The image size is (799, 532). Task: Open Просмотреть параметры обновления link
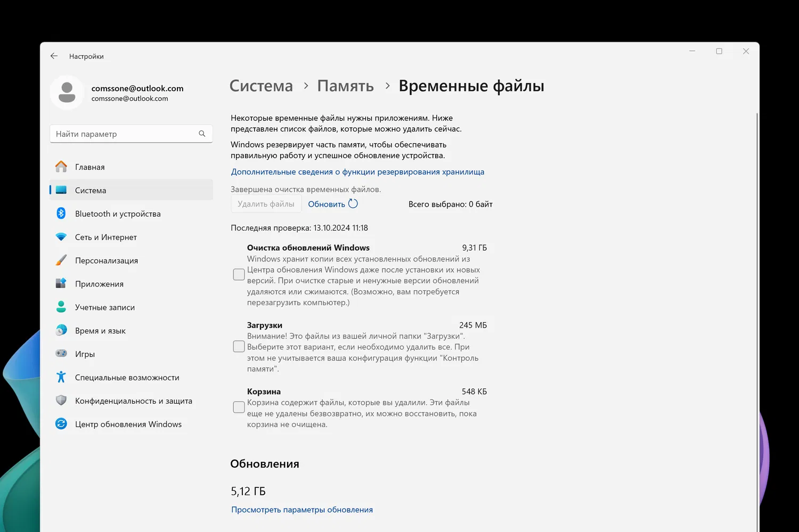pyautogui.click(x=302, y=510)
